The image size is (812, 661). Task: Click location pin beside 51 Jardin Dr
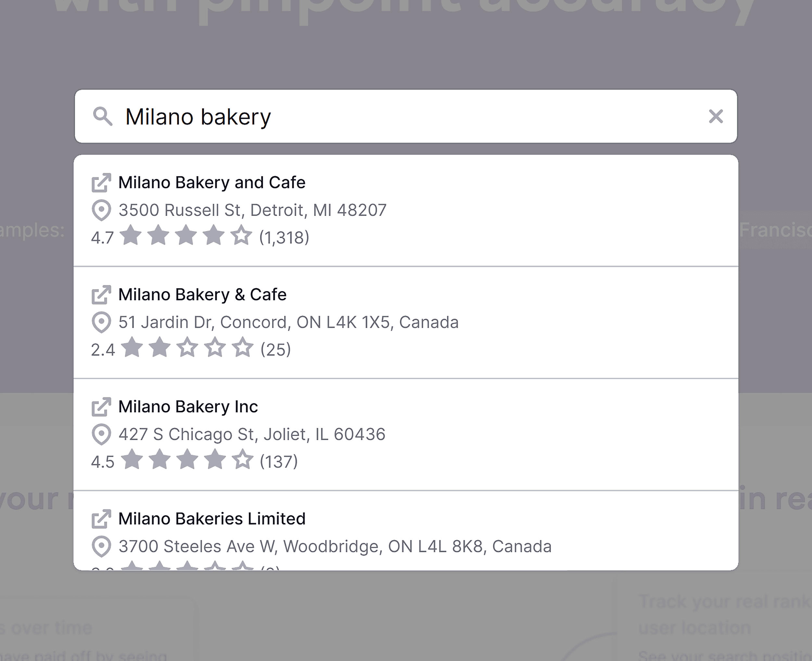pyautogui.click(x=101, y=322)
